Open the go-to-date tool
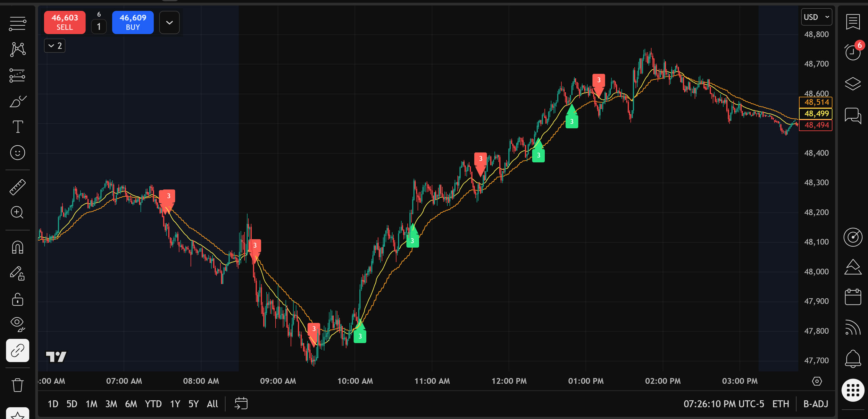 tap(241, 403)
